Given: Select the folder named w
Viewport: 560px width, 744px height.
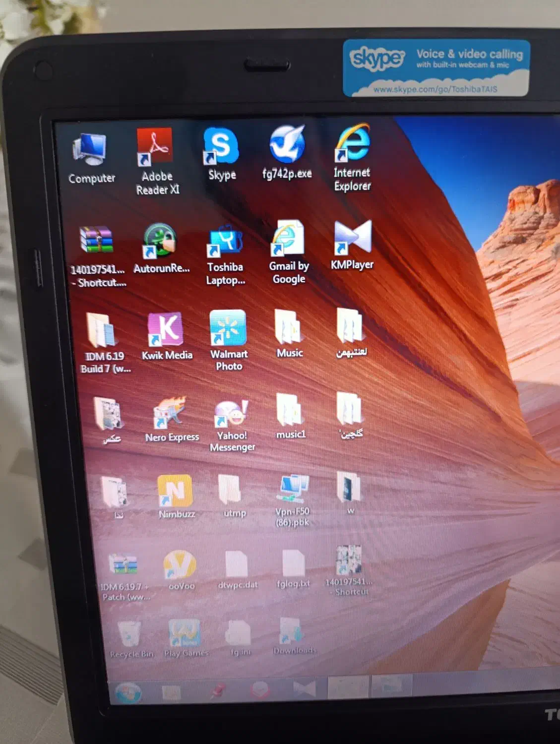Looking at the screenshot, I should [349, 487].
